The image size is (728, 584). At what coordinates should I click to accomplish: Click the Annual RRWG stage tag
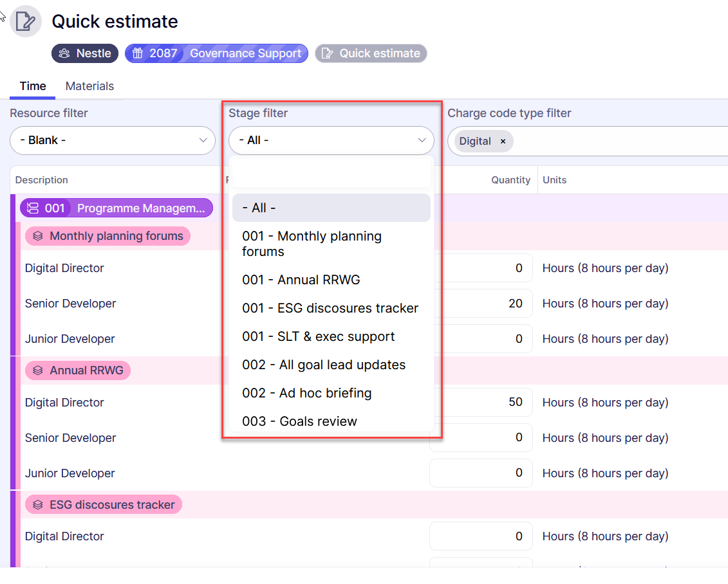[78, 370]
